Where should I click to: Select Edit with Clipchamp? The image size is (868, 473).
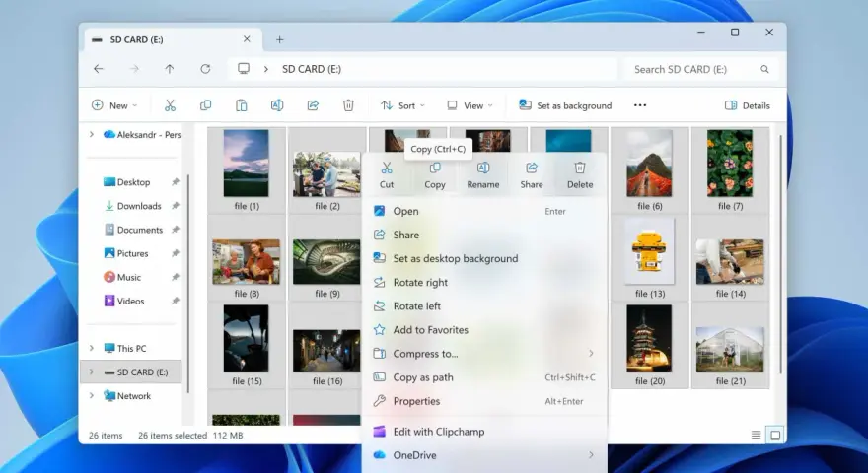click(484, 432)
